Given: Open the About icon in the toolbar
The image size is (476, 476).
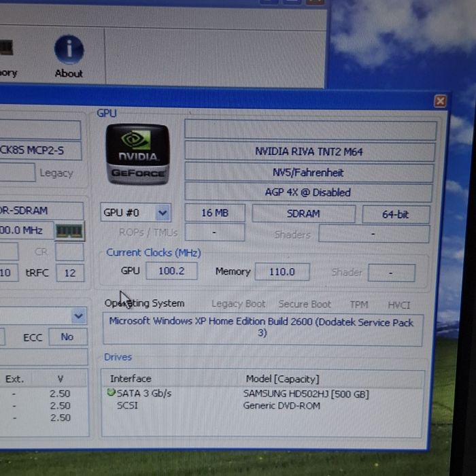Looking at the screenshot, I should (69, 56).
